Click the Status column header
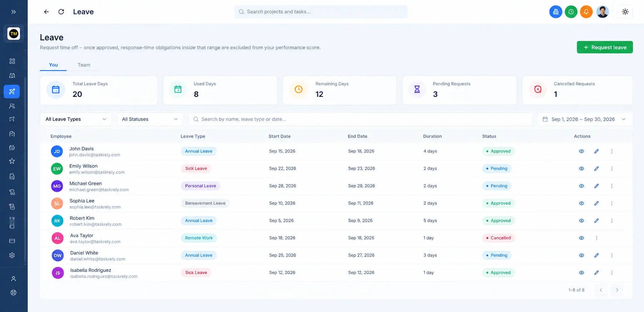 (489, 136)
